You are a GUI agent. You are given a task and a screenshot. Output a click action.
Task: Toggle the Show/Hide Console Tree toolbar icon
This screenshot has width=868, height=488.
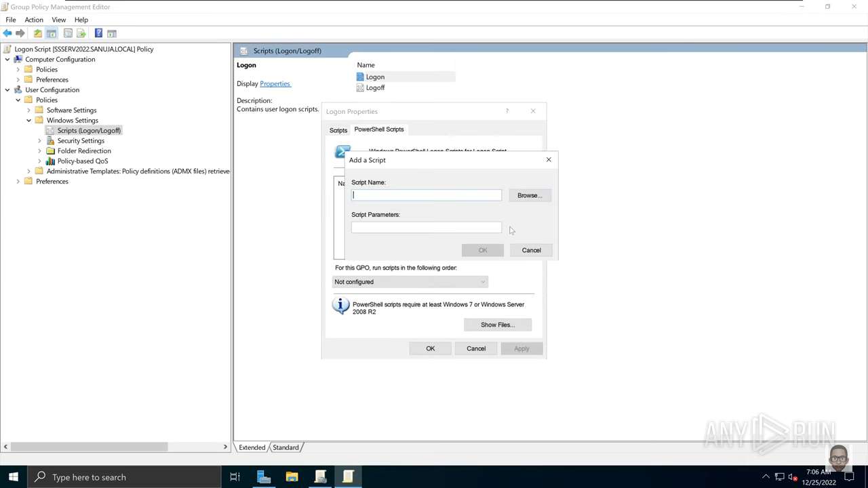click(52, 33)
